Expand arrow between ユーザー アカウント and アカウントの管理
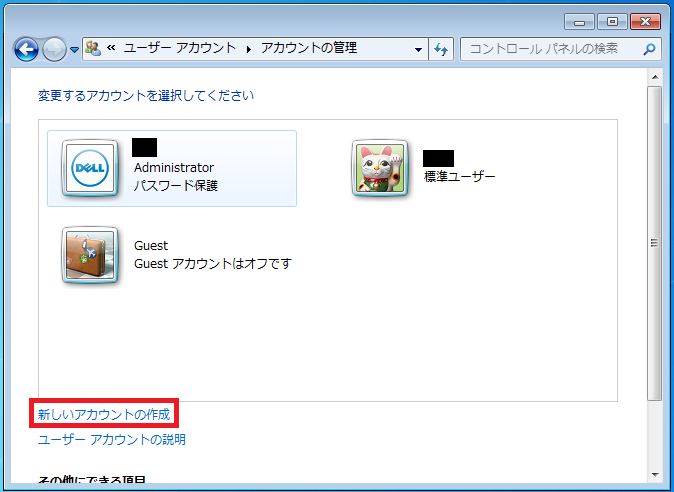The height and width of the screenshot is (492, 674). pos(248,49)
